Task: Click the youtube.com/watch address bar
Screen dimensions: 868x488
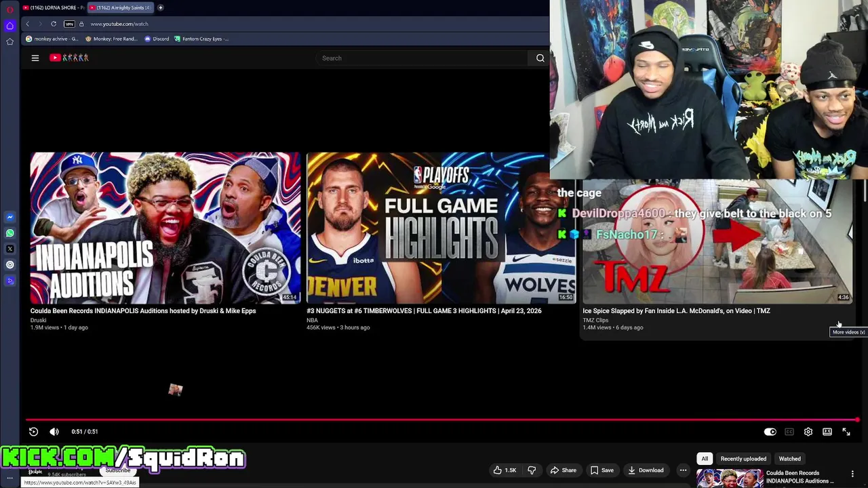Action: point(119,24)
